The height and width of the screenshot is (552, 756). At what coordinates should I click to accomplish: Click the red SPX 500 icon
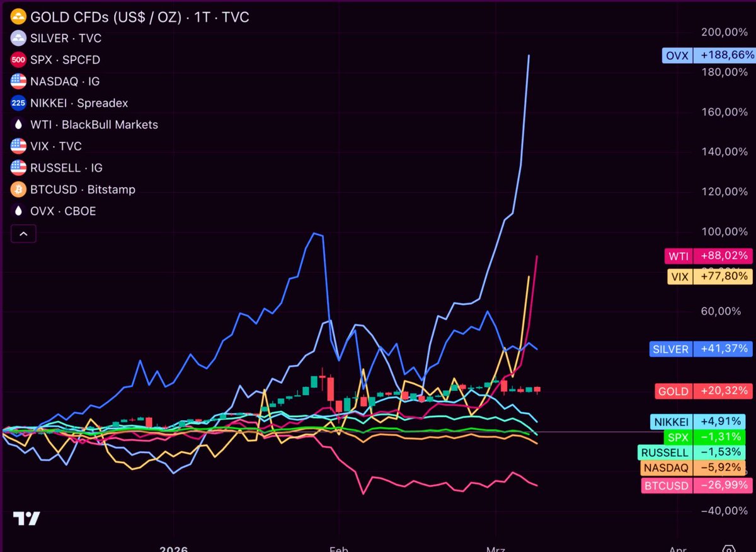19,60
